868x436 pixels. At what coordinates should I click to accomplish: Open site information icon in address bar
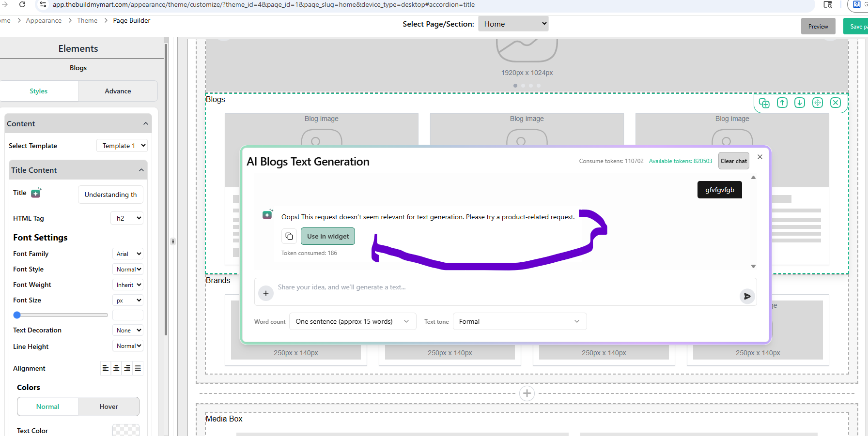pos(43,4)
